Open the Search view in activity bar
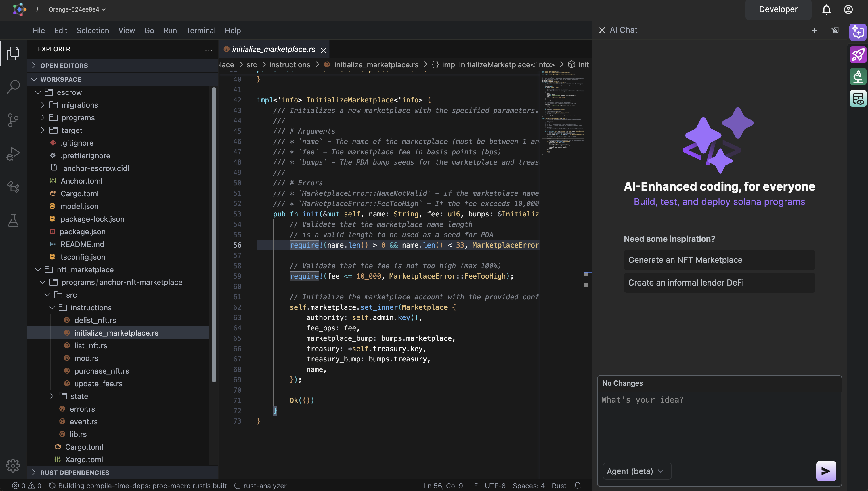Image resolution: width=868 pixels, height=491 pixels. click(13, 86)
